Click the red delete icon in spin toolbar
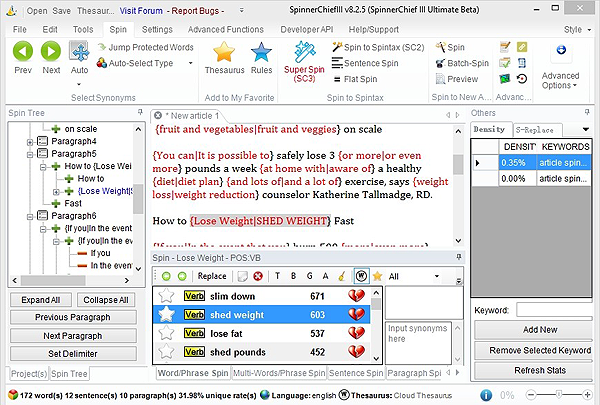Image resolution: width=600 pixels, height=405 pixels. 258,276
